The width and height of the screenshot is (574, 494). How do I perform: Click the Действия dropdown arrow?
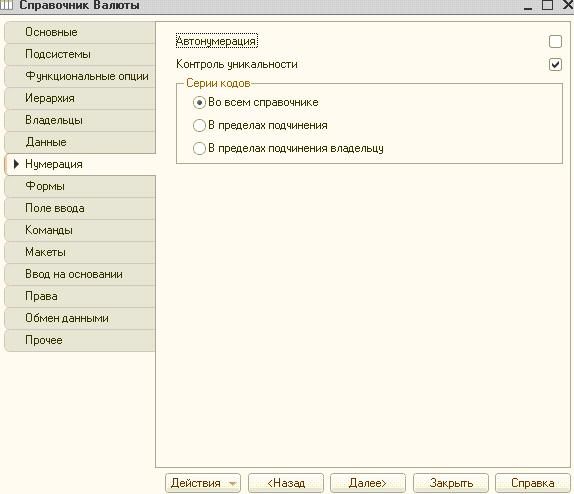point(232,484)
